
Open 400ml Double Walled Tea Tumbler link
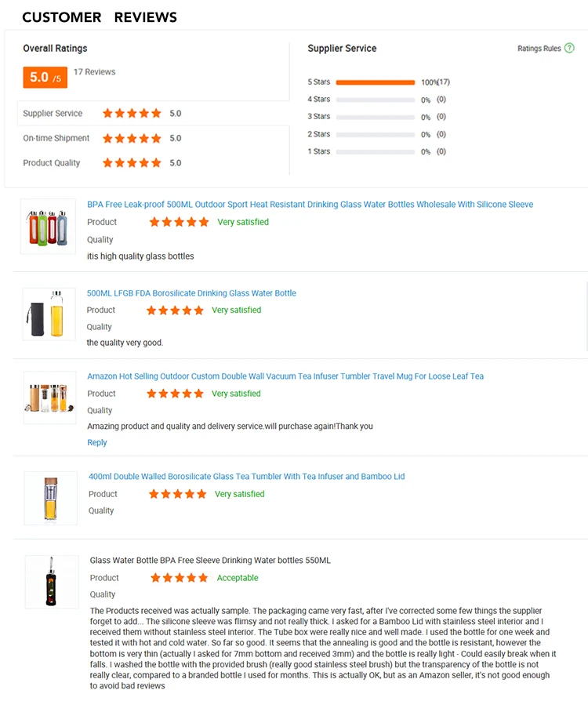coord(246,477)
